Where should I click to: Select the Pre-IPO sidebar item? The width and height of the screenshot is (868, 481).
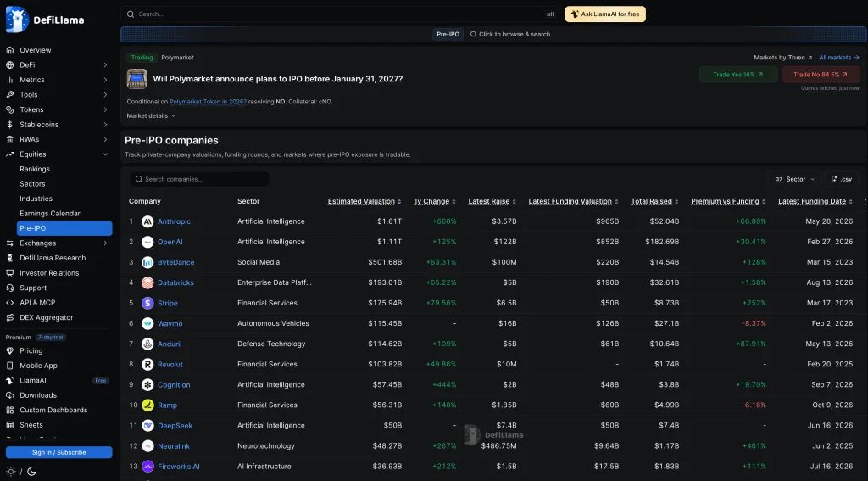[x=64, y=228]
